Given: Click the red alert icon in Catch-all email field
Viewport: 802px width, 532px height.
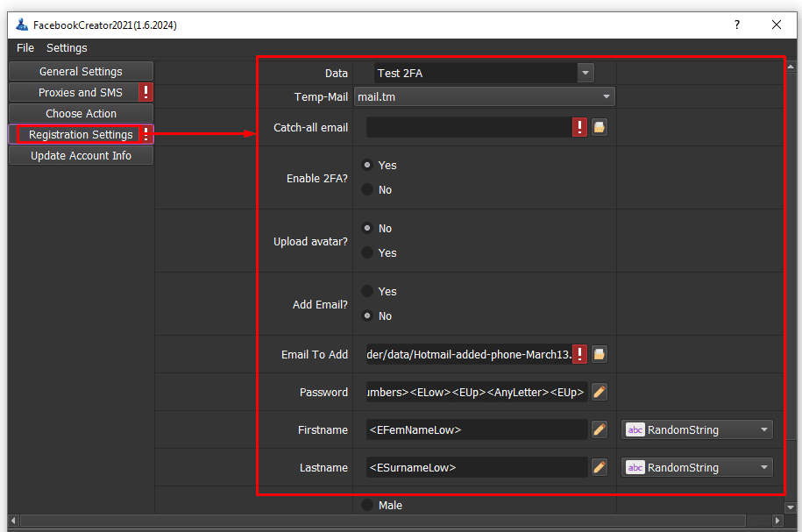Looking at the screenshot, I should [x=579, y=127].
